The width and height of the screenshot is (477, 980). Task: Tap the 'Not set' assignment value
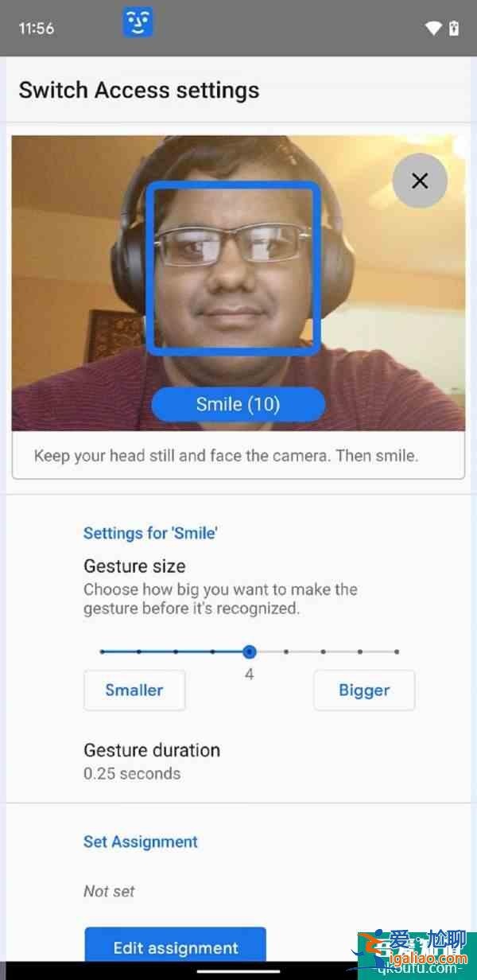[110, 892]
